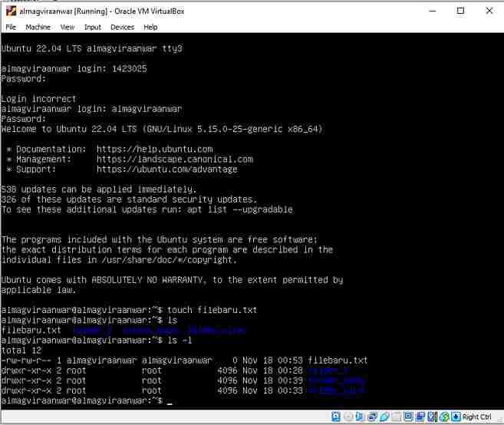Click the 'ls -l' command text

click(x=180, y=340)
